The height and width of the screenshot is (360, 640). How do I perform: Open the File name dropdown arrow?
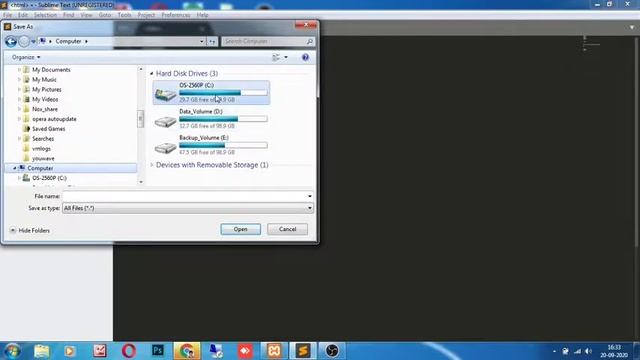pos(310,196)
